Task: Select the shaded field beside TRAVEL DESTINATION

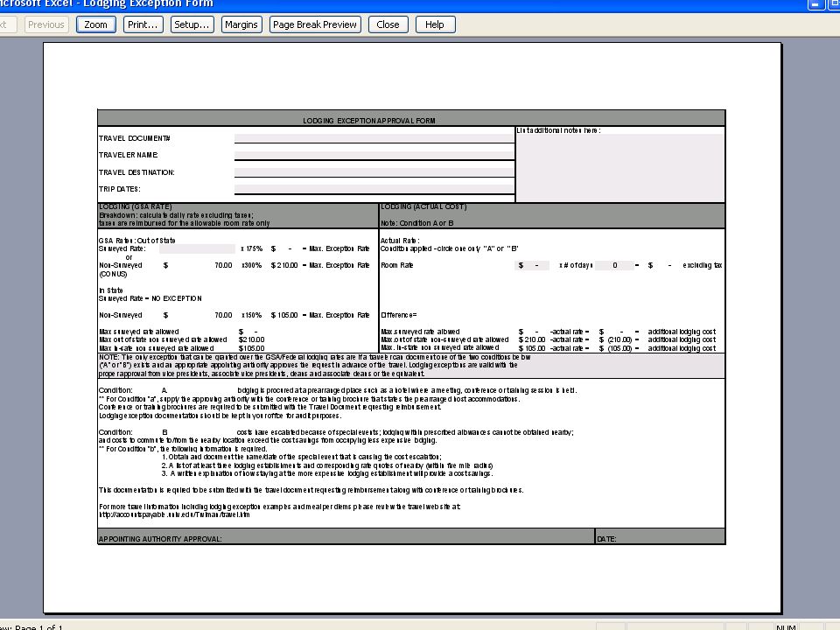Action: pos(374,172)
